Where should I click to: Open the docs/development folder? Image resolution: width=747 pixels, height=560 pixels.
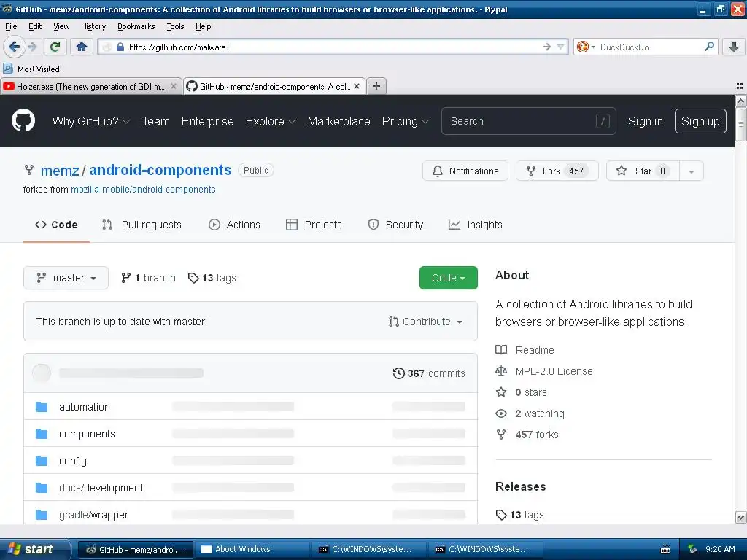[101, 488]
